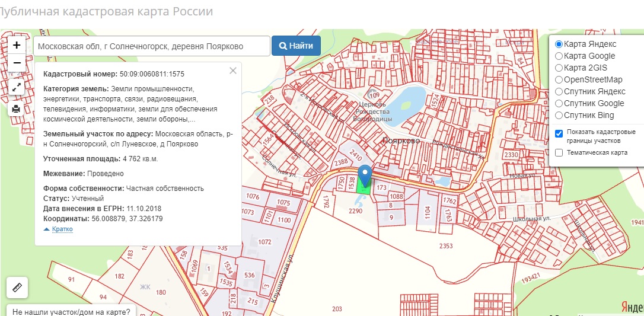Image resolution: width=644 pixels, height=316 pixels.
Task: Open the ruler measurement tool
Action: tap(17, 288)
